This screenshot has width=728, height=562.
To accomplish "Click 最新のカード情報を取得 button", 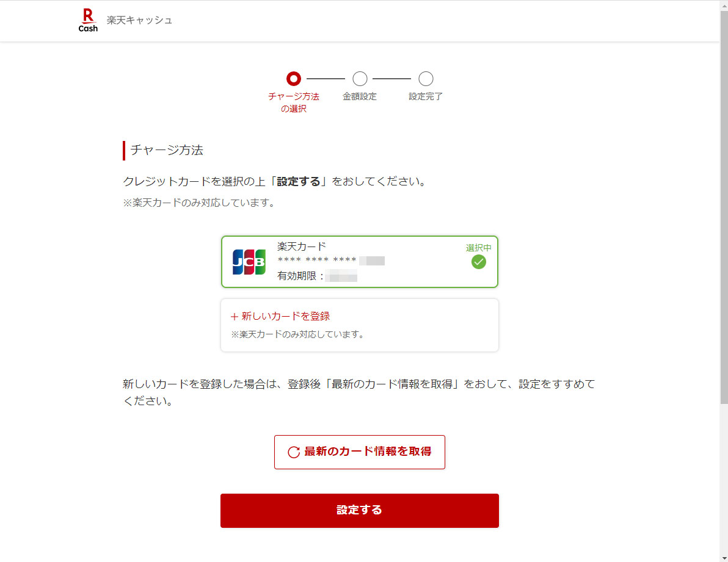I will click(x=360, y=452).
